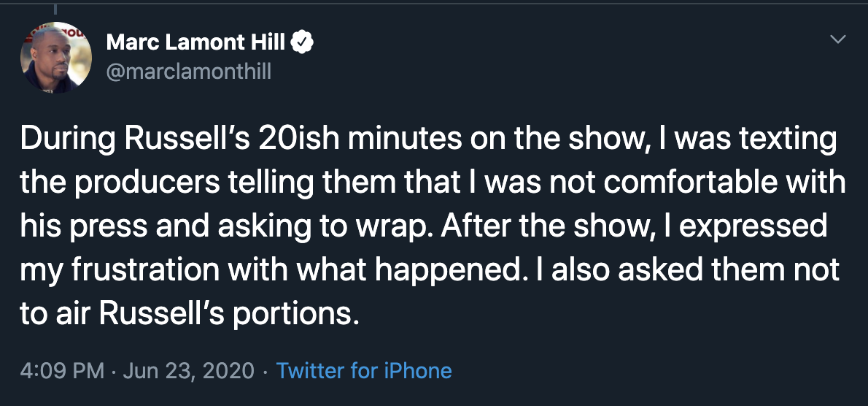Image resolution: width=868 pixels, height=406 pixels.
Task: Click the tweet line starting 'During Russell's 20ish'
Action: (427, 139)
